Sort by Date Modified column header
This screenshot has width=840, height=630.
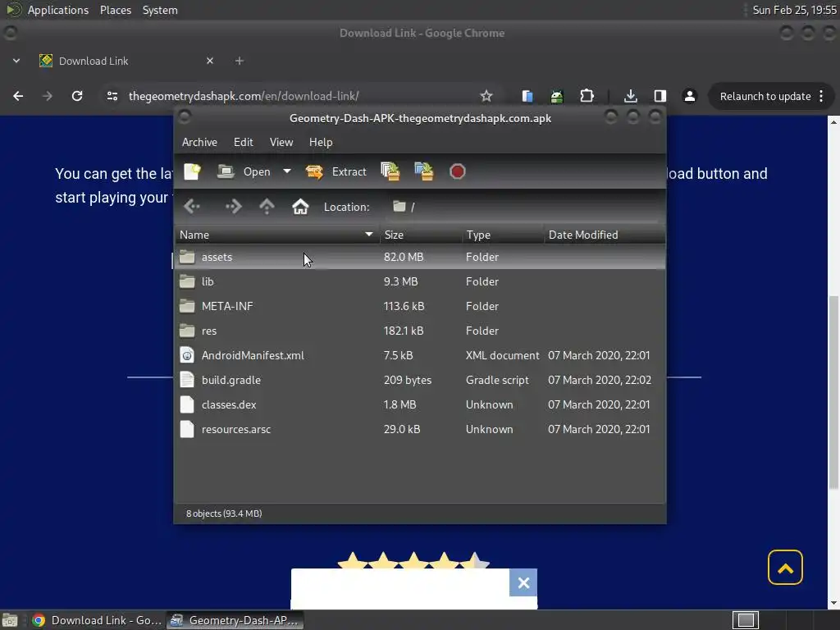(x=605, y=235)
